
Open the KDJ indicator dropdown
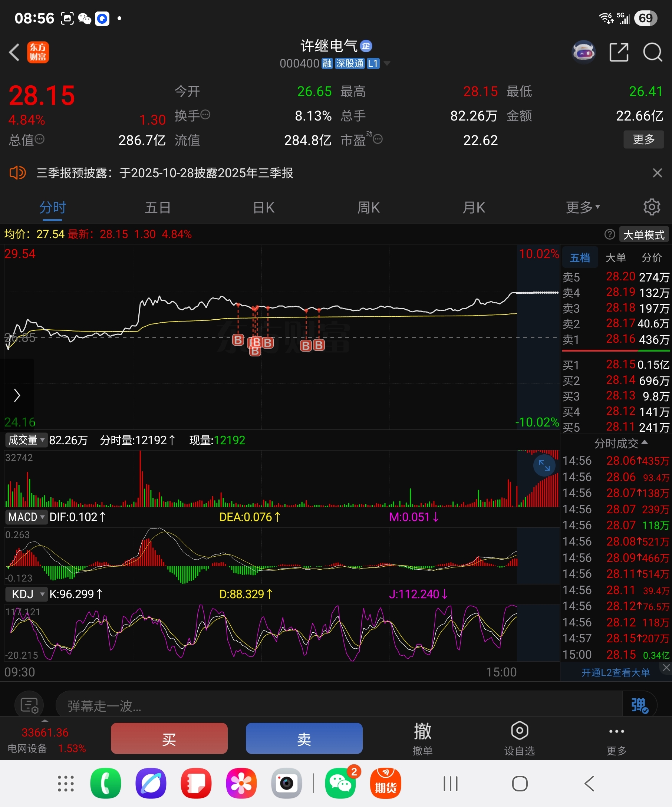click(x=26, y=594)
